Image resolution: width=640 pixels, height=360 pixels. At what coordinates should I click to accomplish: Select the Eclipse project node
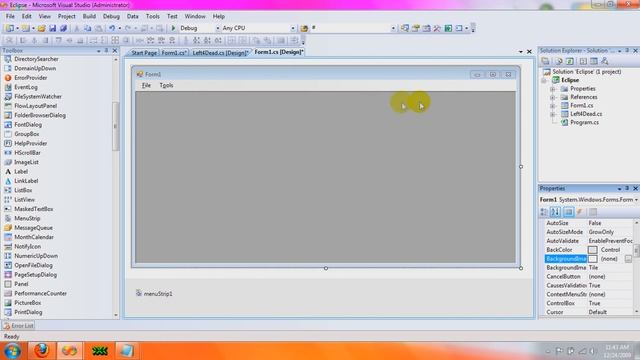[570, 80]
